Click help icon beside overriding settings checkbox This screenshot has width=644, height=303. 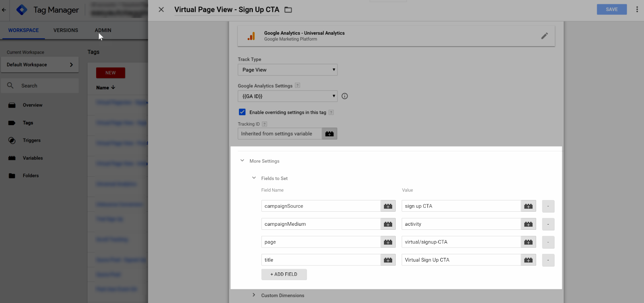pos(331,112)
